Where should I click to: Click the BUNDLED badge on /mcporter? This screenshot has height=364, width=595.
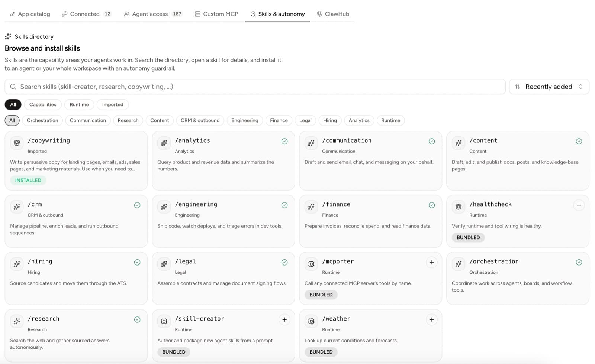[321, 295]
